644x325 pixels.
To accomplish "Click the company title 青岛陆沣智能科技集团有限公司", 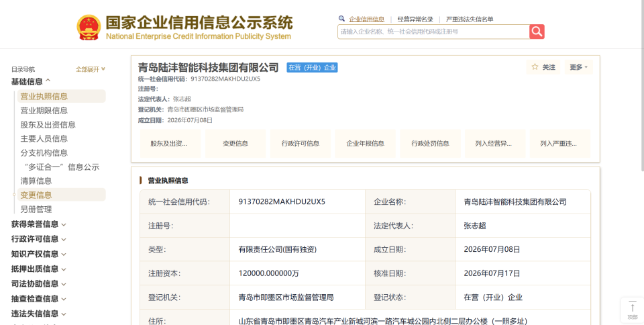I will click(208, 67).
